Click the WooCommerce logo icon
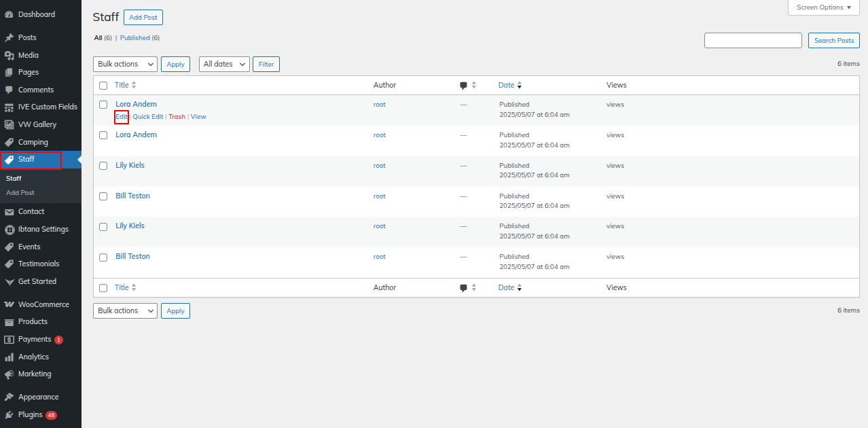The height and width of the screenshot is (428, 868). point(9,304)
